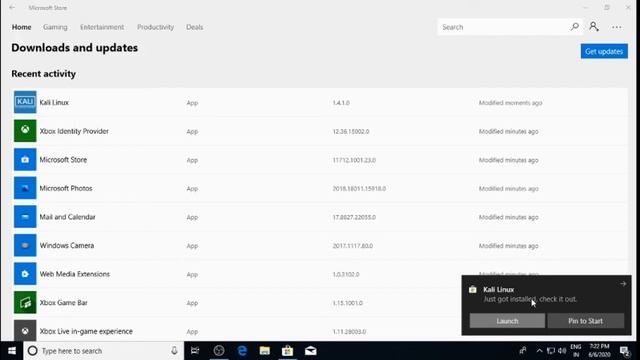This screenshot has width=640, height=360.
Task: Click the Xbox Live in-game experience icon
Action: click(25, 330)
